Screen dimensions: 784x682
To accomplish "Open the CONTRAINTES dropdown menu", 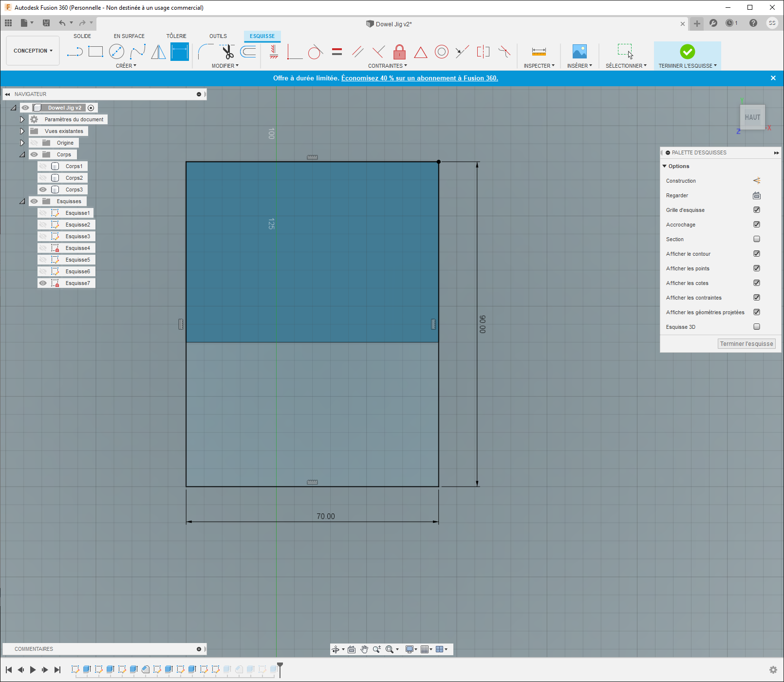I will click(387, 65).
